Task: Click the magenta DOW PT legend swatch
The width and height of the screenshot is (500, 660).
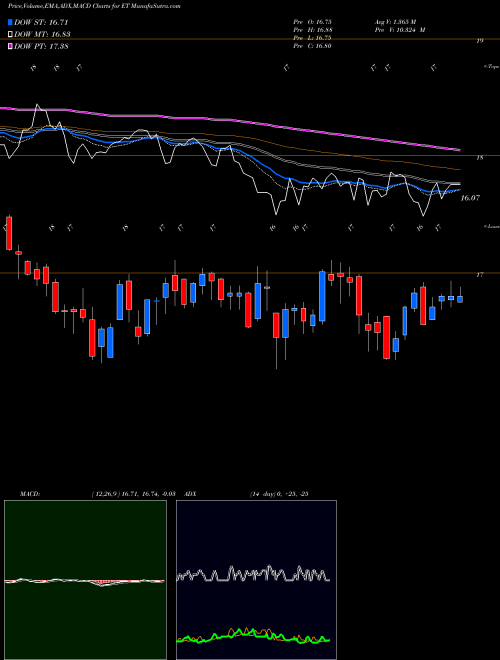Action: coord(10,47)
